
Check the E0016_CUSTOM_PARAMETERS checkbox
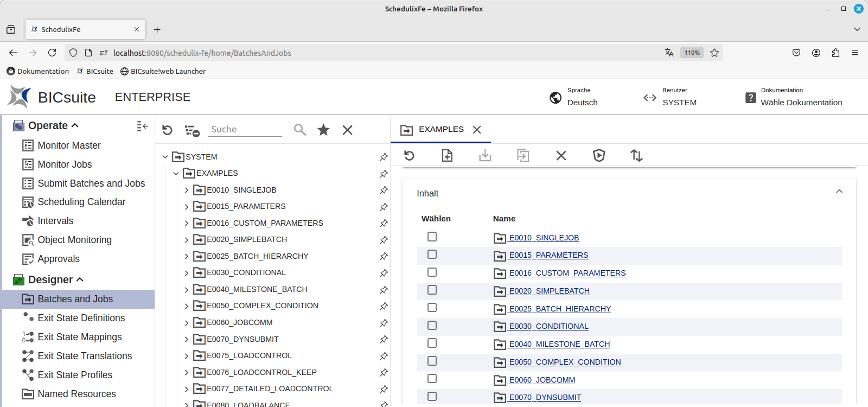[x=432, y=272]
